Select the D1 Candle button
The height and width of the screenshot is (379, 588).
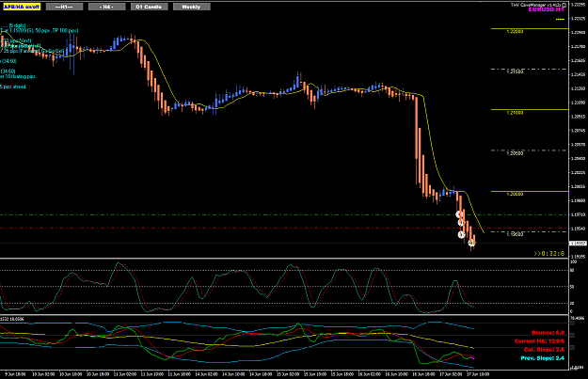[150, 7]
